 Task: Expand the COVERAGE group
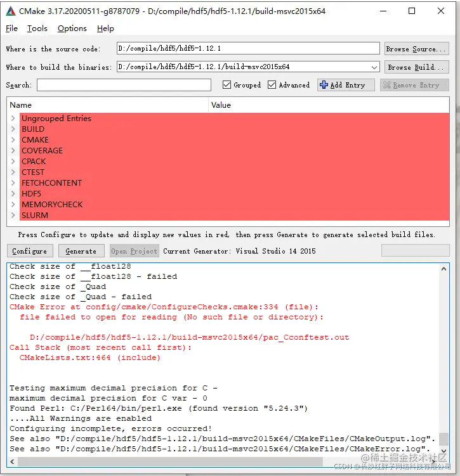pos(13,151)
